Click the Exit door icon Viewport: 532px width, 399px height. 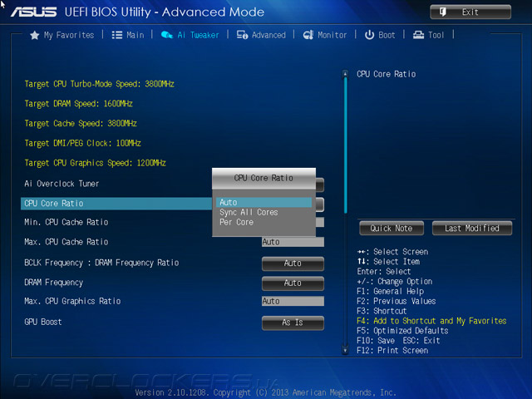[x=443, y=12]
